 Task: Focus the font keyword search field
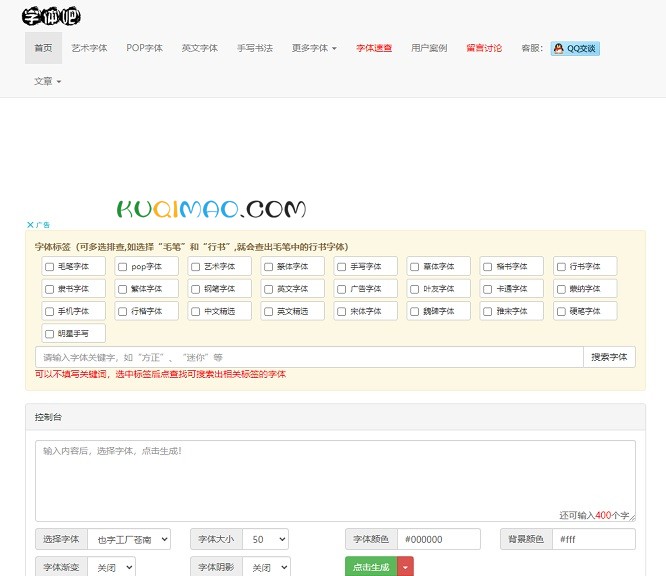[309, 357]
